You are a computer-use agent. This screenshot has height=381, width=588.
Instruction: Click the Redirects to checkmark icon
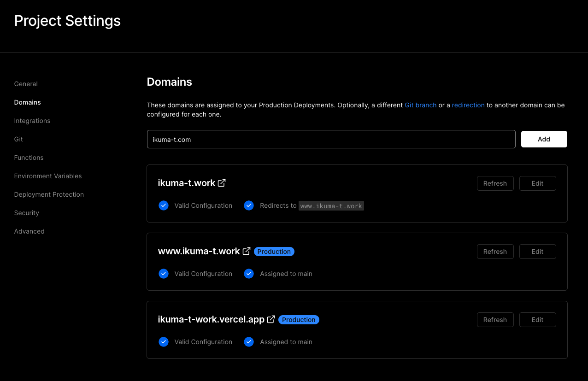pos(249,205)
